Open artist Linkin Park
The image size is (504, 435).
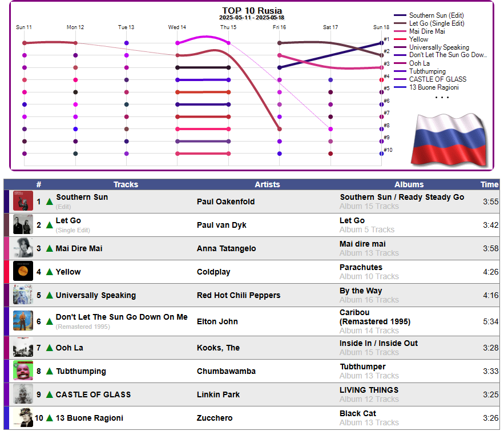tap(218, 394)
